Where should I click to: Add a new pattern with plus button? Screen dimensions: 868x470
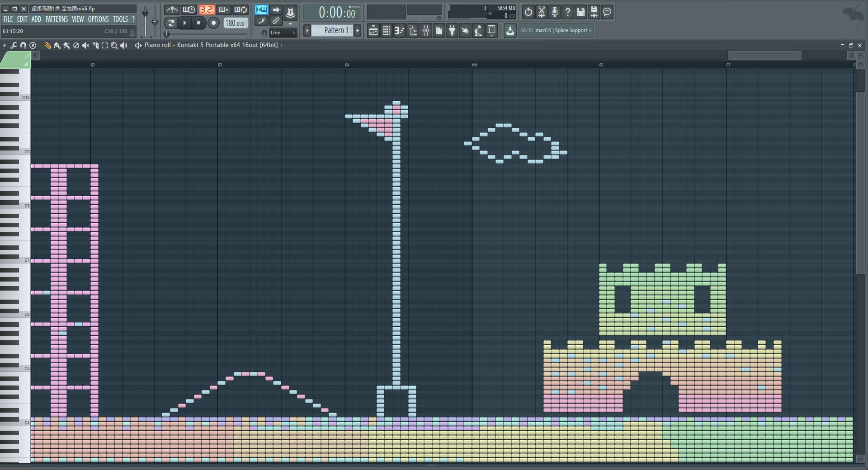(x=357, y=30)
